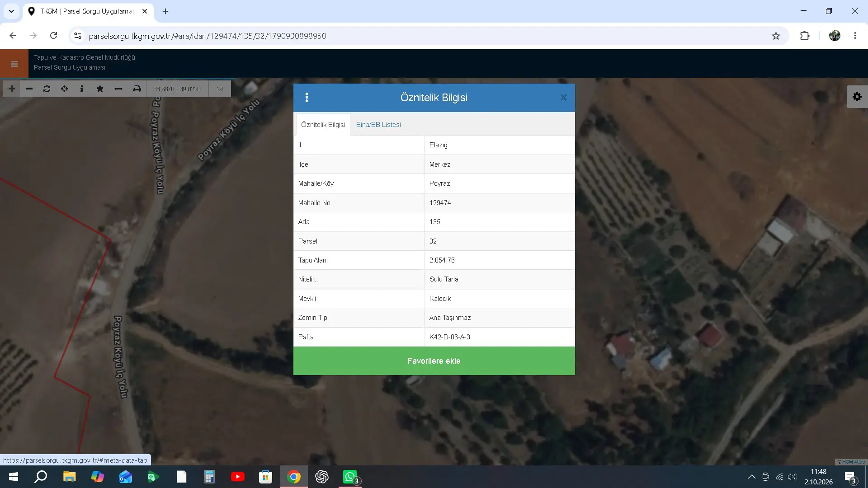The height and width of the screenshot is (488, 868).
Task: Open the Windows Start menu
Action: [14, 477]
